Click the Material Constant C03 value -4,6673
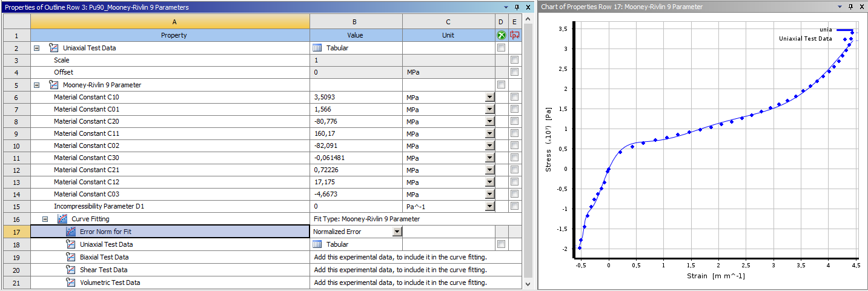The height and width of the screenshot is (291, 868). coord(356,194)
